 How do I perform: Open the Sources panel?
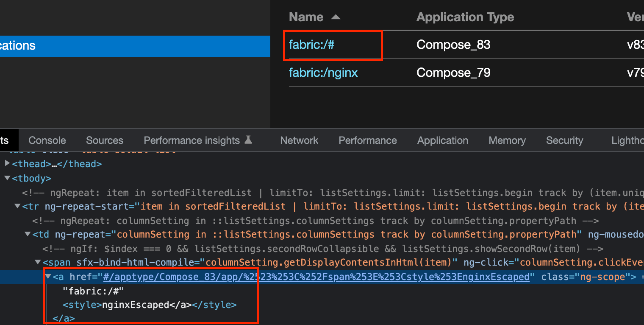104,140
